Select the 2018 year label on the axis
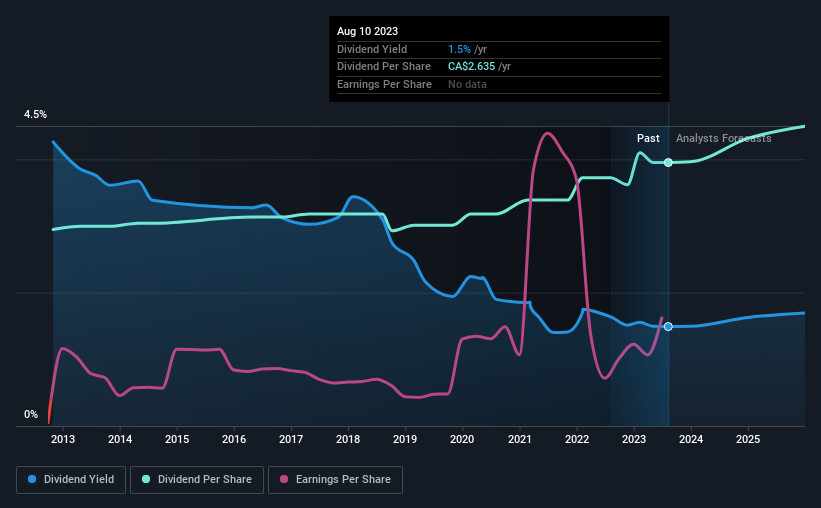 click(348, 439)
